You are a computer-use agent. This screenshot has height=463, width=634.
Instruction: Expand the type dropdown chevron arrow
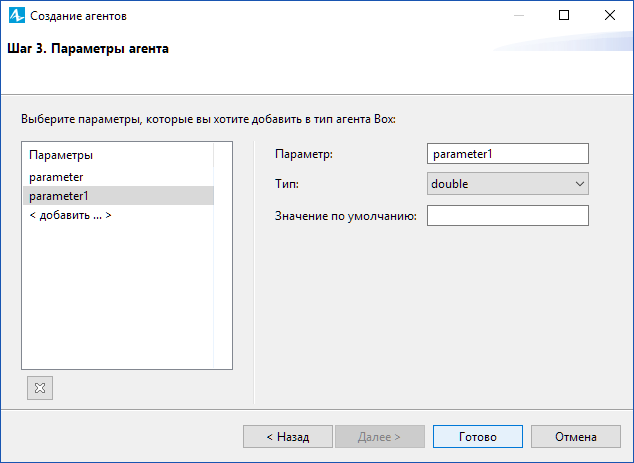[x=579, y=184]
